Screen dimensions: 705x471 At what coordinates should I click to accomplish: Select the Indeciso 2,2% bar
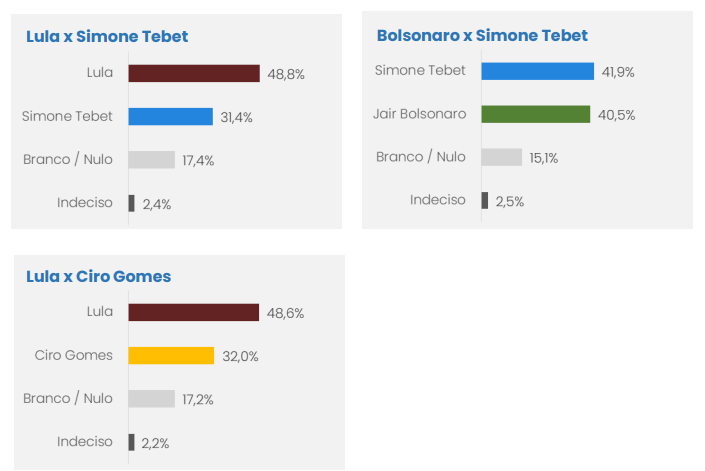pyautogui.click(x=131, y=442)
